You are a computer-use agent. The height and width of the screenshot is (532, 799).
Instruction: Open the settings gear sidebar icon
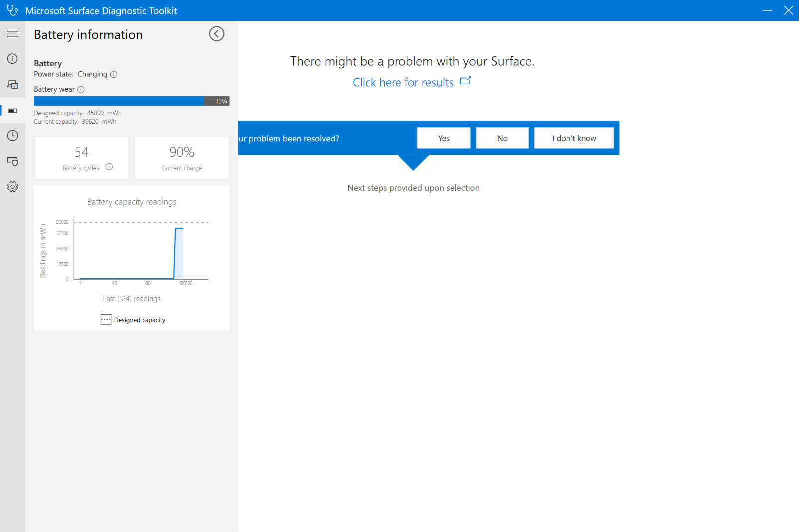[x=13, y=187]
